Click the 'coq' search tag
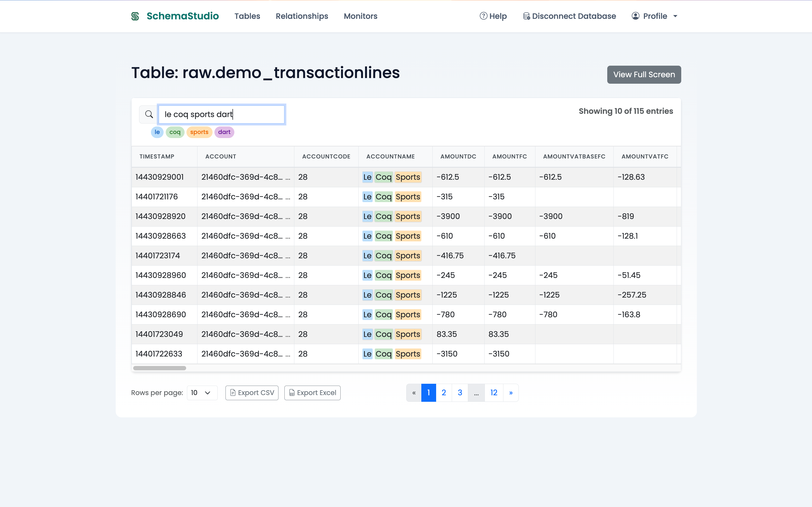Viewport: 812px width, 507px height. [175, 132]
